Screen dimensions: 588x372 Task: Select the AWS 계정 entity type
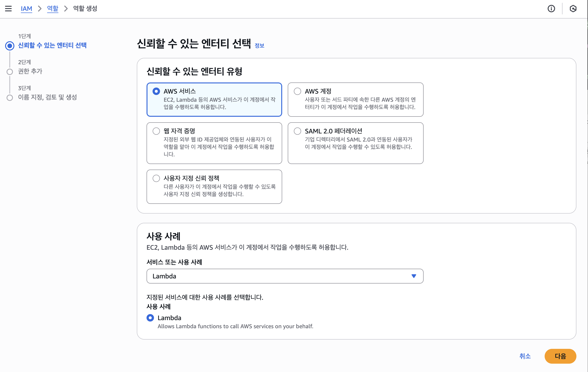coord(297,91)
